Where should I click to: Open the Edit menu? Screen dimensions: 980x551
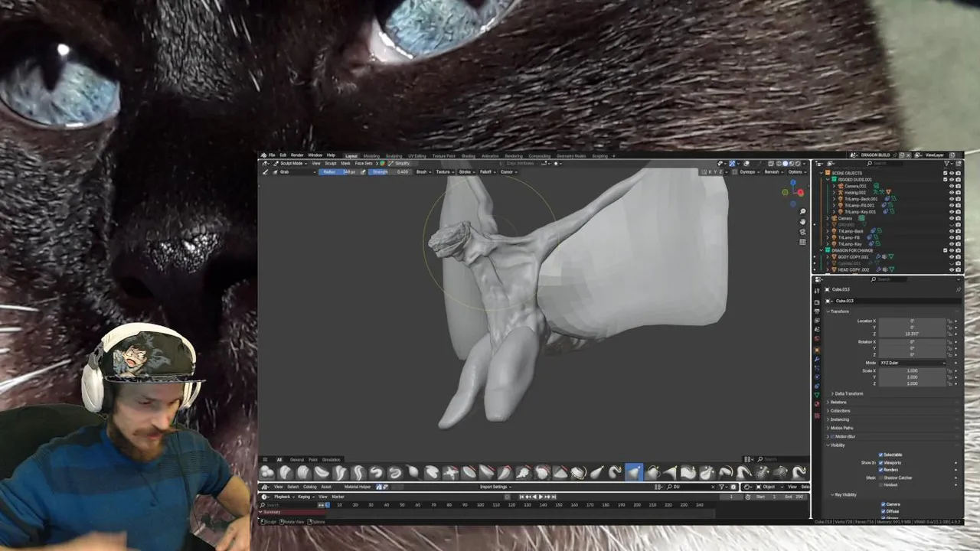[x=283, y=155]
